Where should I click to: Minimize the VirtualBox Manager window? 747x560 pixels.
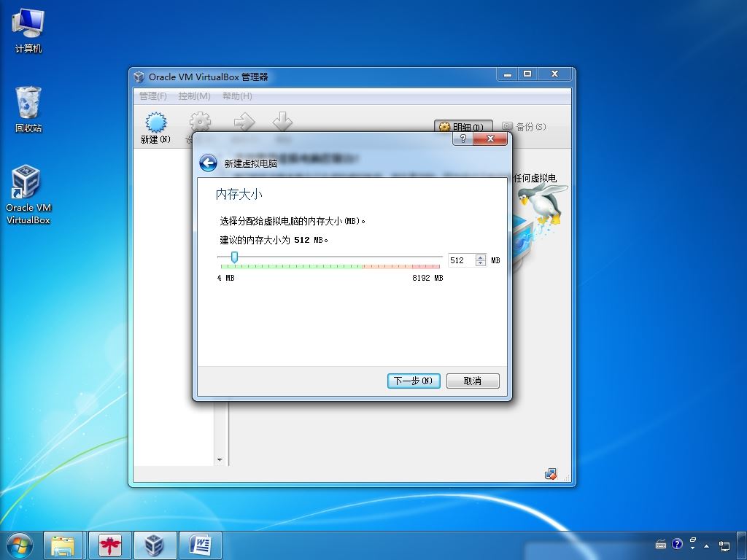(508, 74)
